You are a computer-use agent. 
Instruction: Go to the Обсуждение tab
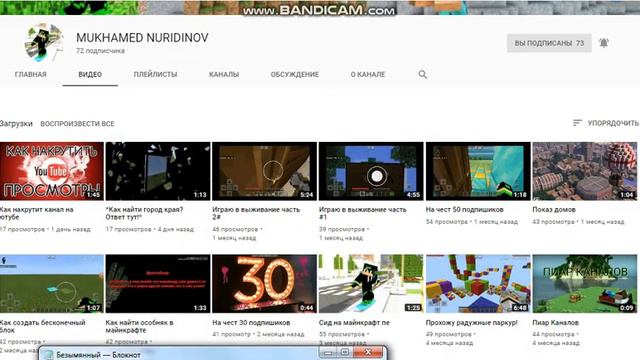(295, 74)
